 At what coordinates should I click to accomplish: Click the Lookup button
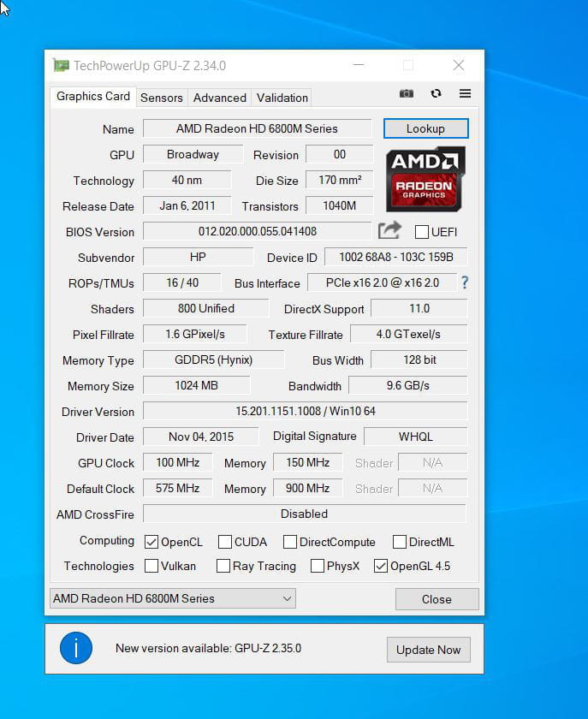[x=426, y=128]
